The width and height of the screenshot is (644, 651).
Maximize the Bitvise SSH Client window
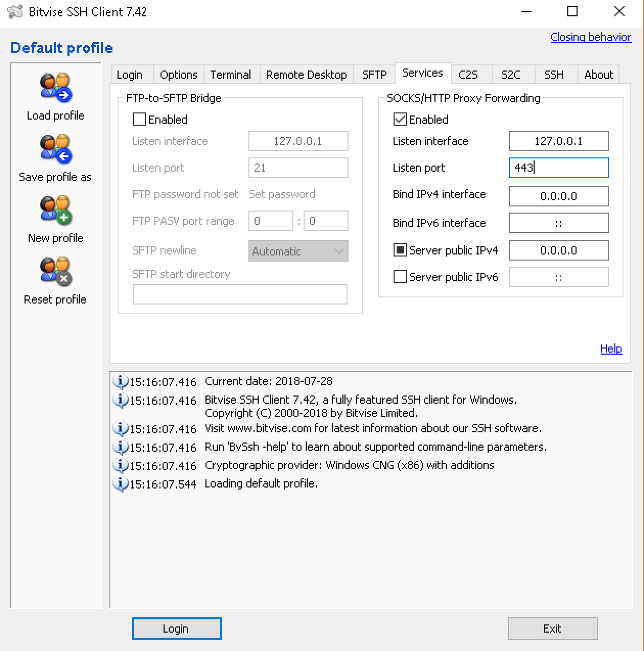tap(572, 11)
